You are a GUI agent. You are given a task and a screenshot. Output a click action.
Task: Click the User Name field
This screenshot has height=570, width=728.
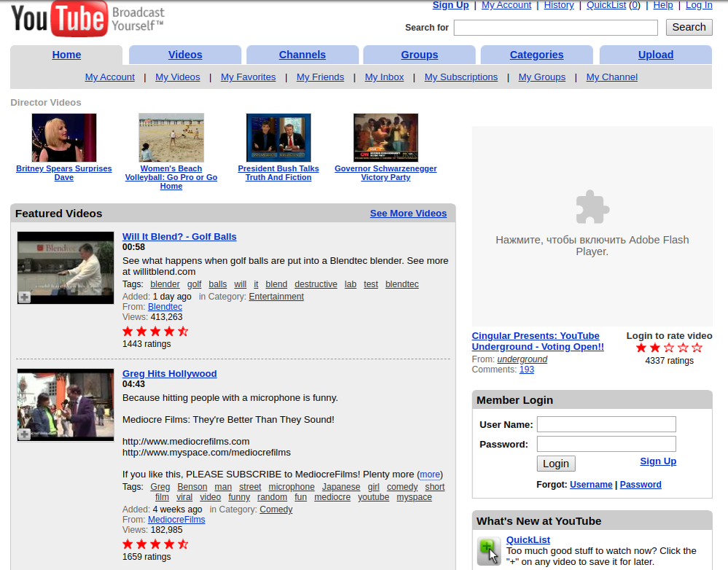pos(606,424)
